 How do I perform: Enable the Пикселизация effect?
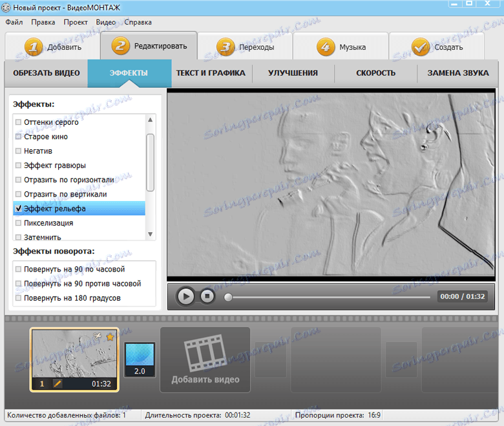point(18,223)
